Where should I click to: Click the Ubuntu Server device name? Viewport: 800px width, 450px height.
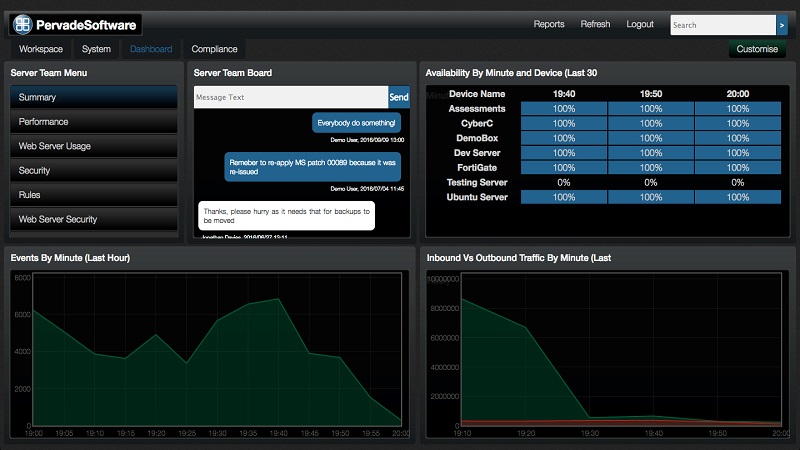point(477,197)
